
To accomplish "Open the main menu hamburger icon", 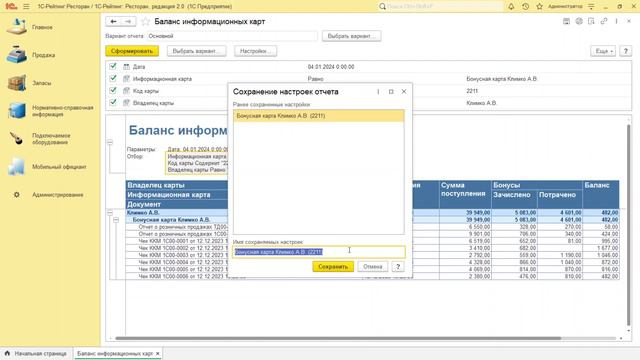I will click(27, 7).
